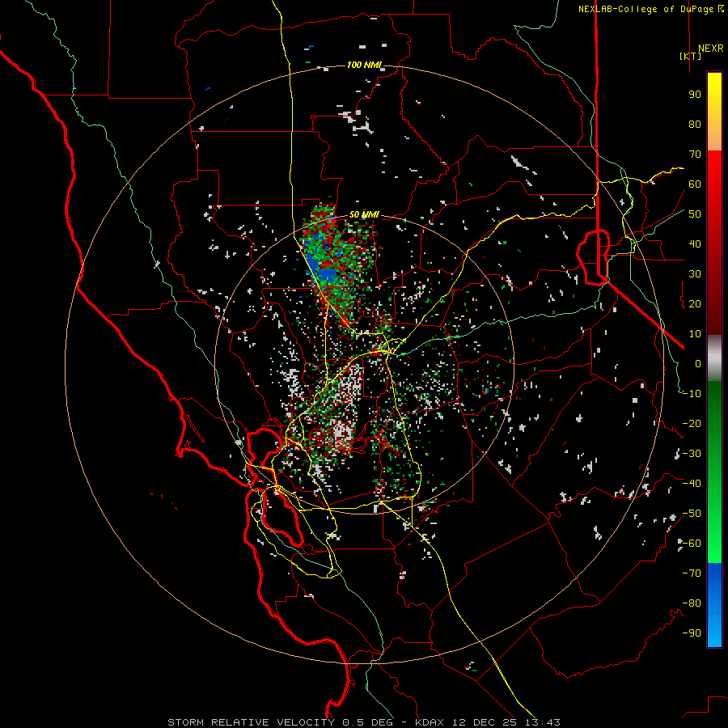The height and width of the screenshot is (728, 728).
Task: Click the 90 value on the velocity scale
Action: (695, 95)
